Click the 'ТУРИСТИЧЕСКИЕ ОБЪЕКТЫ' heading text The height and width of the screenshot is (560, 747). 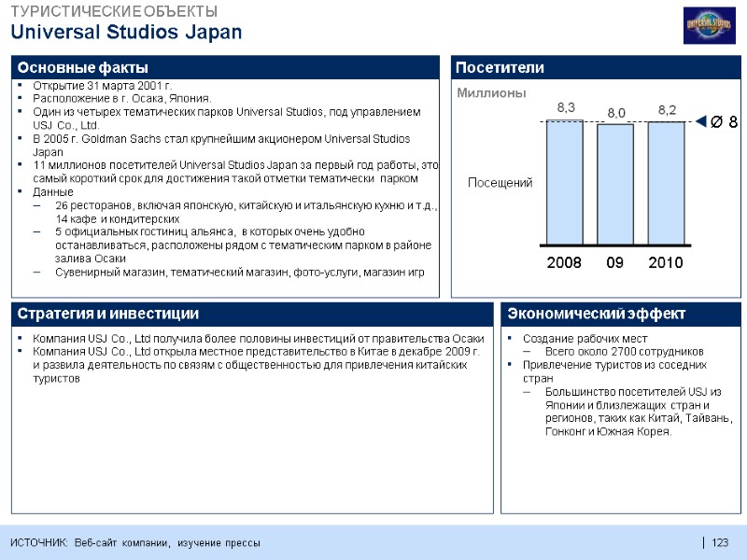pyautogui.click(x=114, y=11)
